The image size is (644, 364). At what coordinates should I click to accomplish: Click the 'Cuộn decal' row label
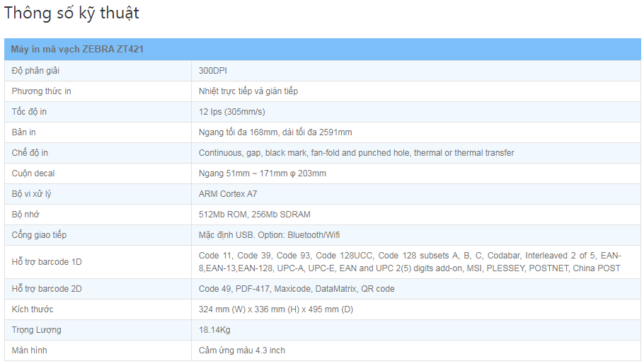[x=33, y=174]
